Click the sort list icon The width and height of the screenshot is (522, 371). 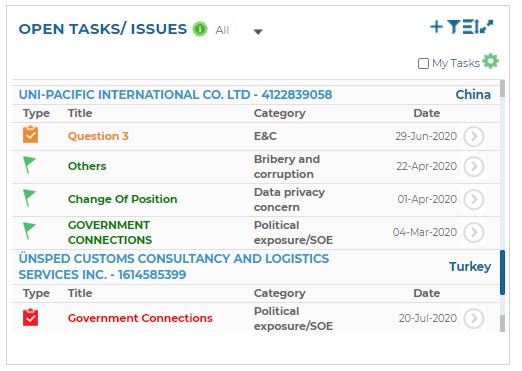[x=470, y=27]
